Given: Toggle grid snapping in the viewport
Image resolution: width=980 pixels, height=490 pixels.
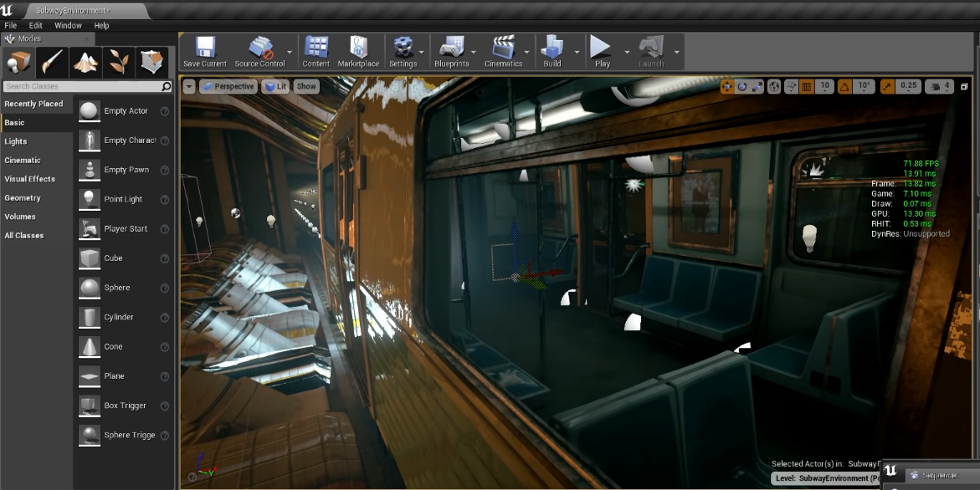Looking at the screenshot, I should 807,86.
